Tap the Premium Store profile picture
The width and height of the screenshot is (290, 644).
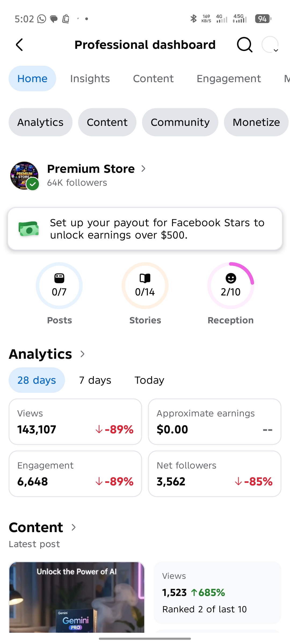pyautogui.click(x=24, y=176)
